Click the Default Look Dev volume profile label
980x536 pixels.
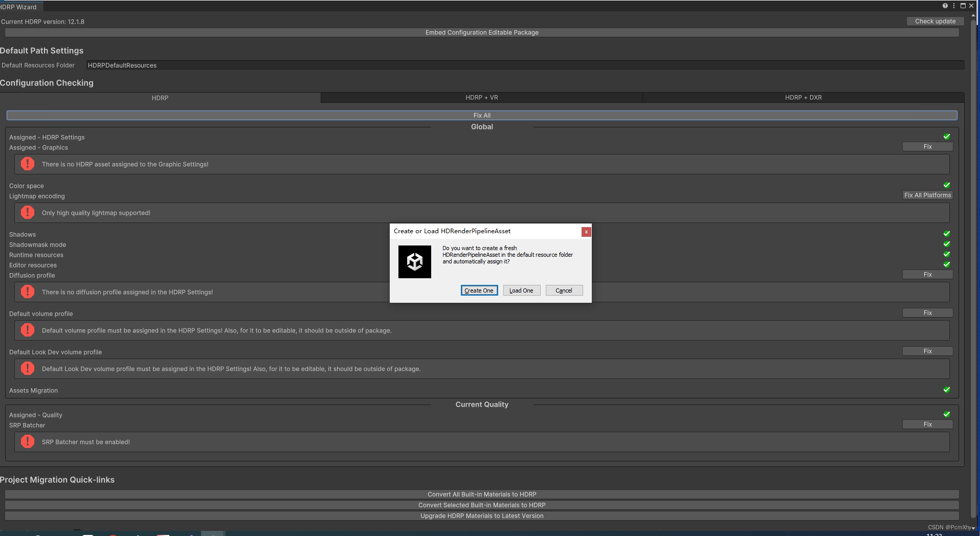click(55, 352)
